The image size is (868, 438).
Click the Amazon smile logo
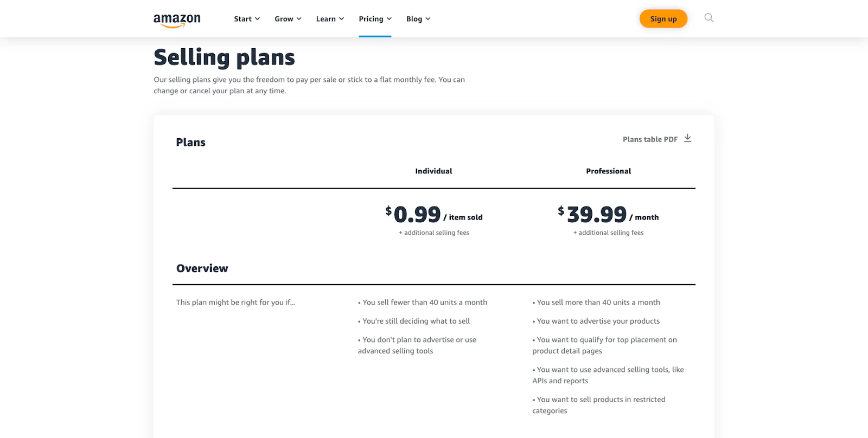coord(177,18)
